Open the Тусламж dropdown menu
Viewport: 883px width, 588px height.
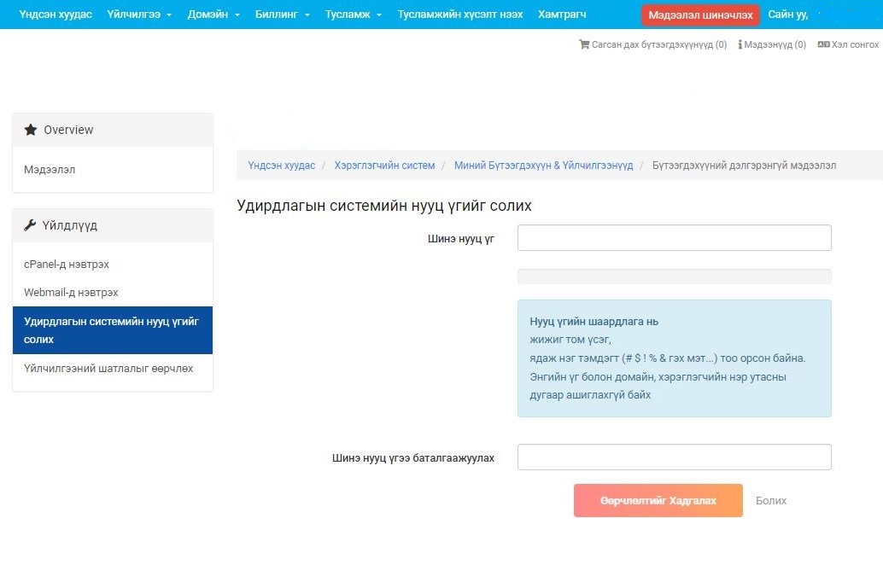pos(353,15)
